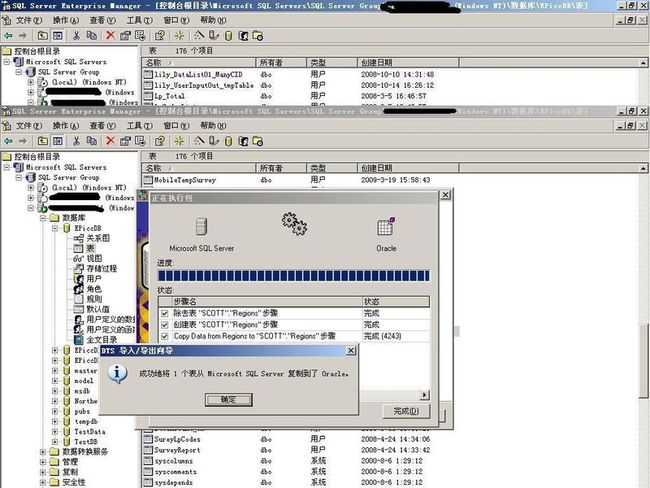
Task: Click the 进度 progress bar in dialog
Action: coord(293,276)
